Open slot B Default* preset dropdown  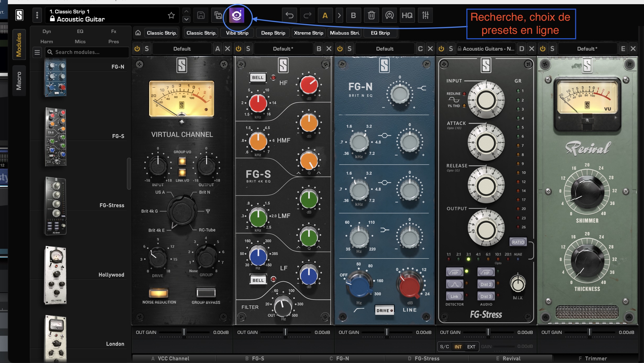283,49
